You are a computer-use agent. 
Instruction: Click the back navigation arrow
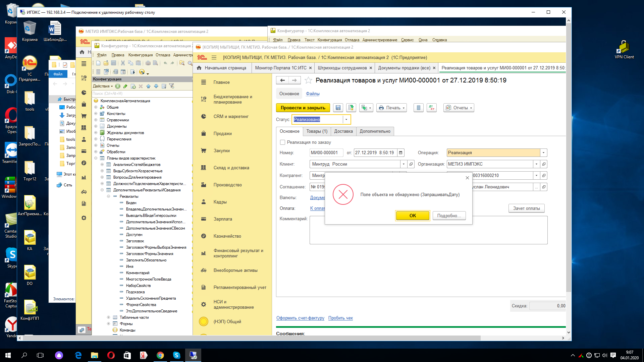click(282, 80)
